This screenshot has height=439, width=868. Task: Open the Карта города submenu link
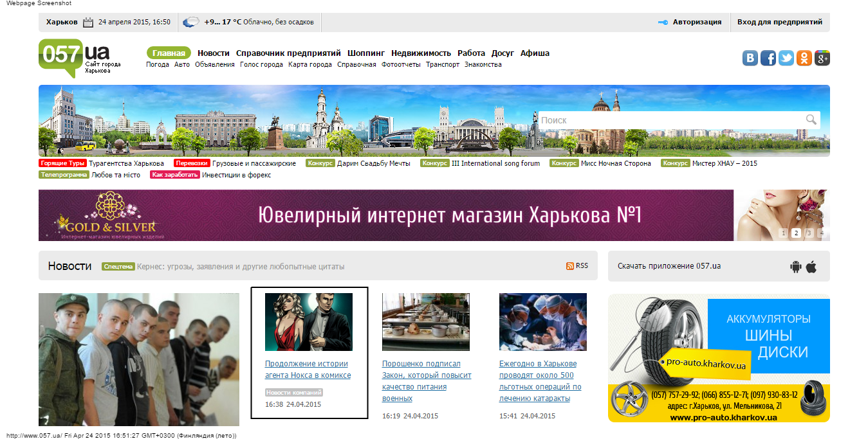coord(310,64)
